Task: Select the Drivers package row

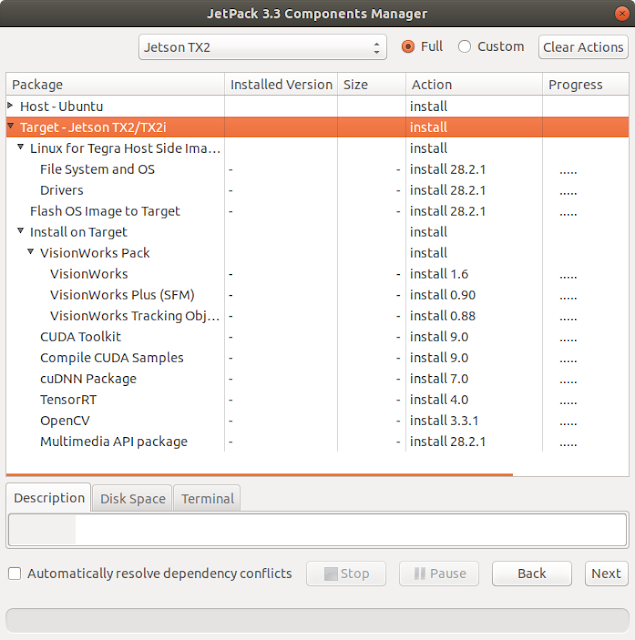Action: coord(318,190)
